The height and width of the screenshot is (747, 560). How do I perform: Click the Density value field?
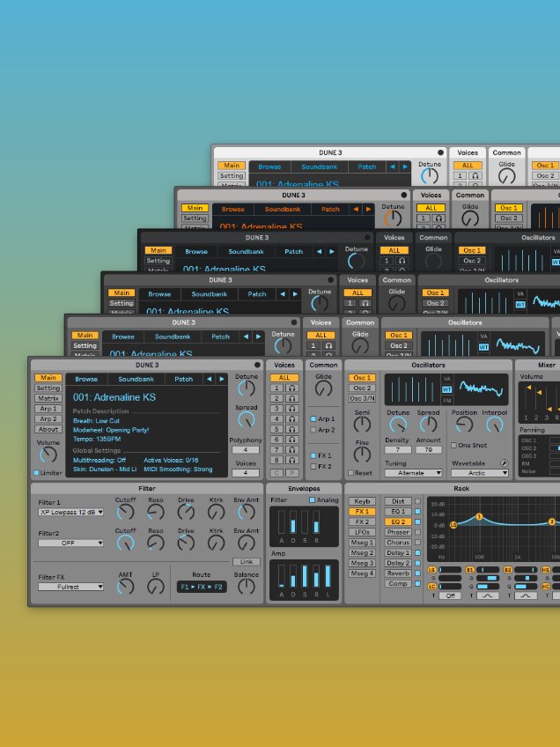[x=398, y=450]
